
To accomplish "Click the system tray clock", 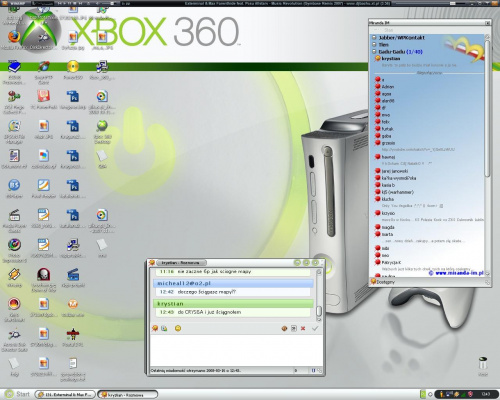I will click(486, 394).
